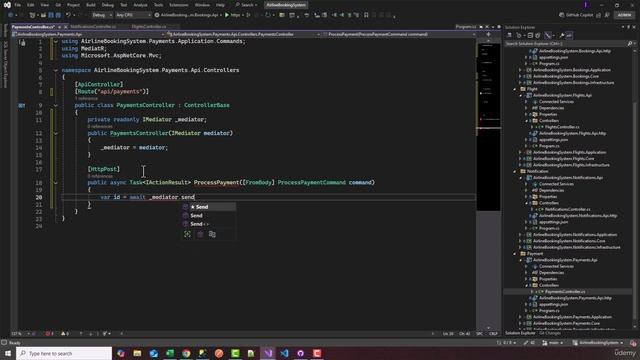
Task: Switch to NotificationsController.cs tab
Action: [93, 27]
